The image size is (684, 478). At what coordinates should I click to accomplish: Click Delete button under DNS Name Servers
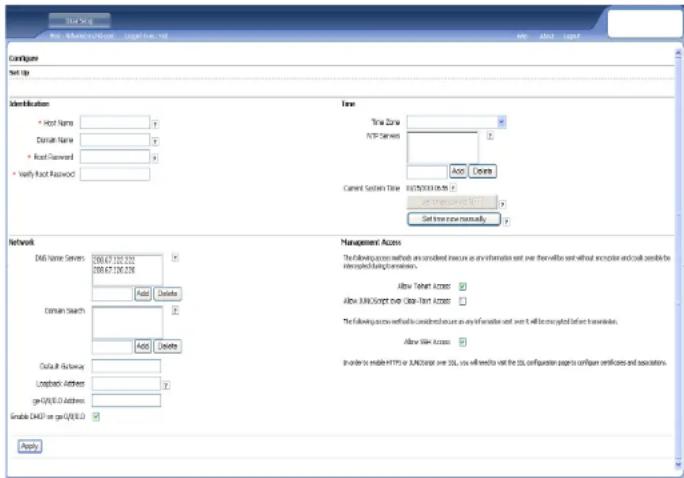[x=168, y=294]
